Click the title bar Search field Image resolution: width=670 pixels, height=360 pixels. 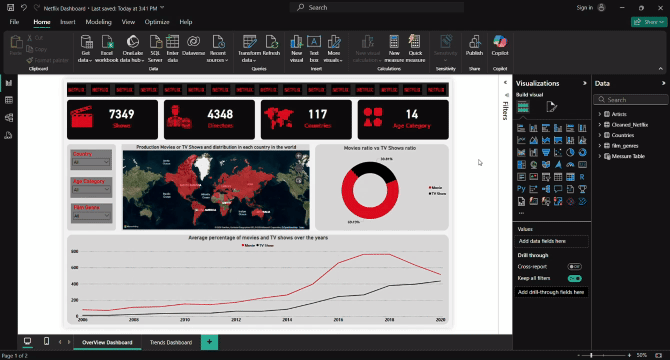point(376,8)
